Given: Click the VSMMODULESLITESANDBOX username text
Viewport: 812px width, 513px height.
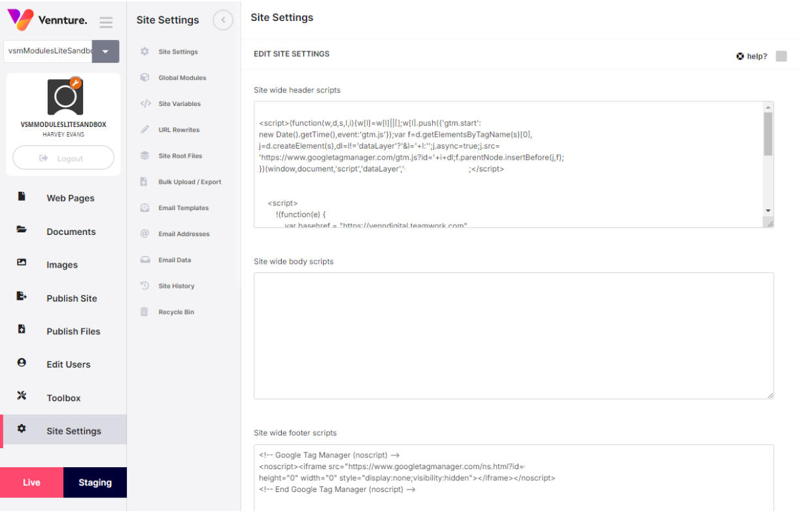Looking at the screenshot, I should (63, 125).
